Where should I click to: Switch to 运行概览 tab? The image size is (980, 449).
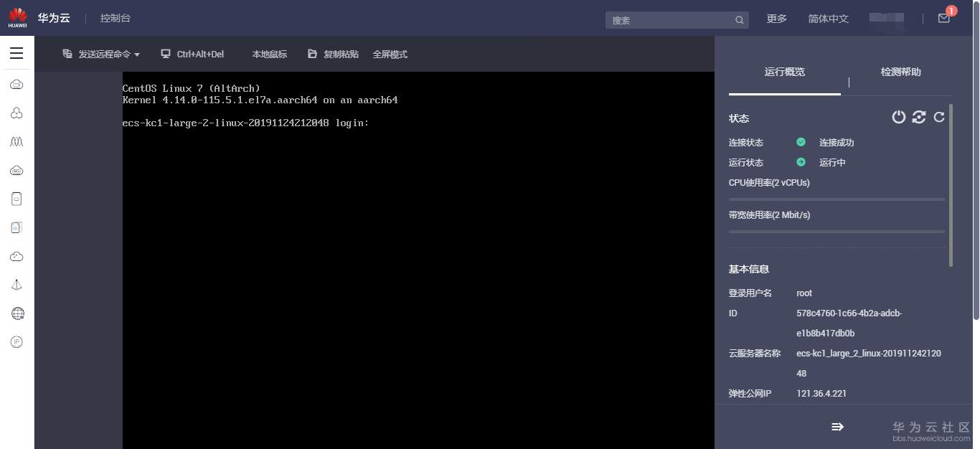pos(785,72)
